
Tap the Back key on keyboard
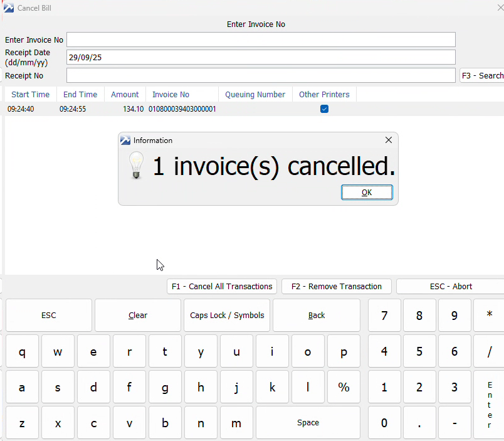pos(317,316)
